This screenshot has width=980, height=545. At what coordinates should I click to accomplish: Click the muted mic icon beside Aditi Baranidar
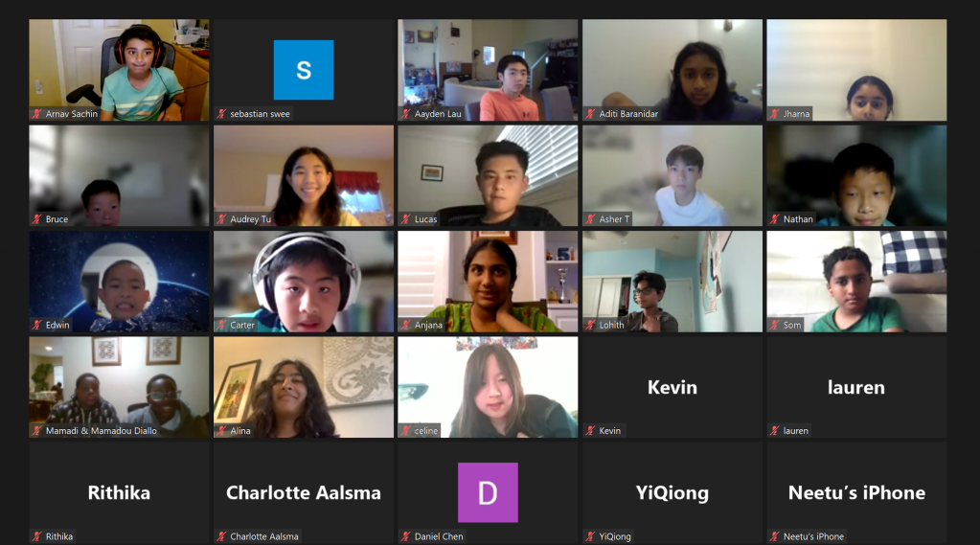click(x=591, y=114)
